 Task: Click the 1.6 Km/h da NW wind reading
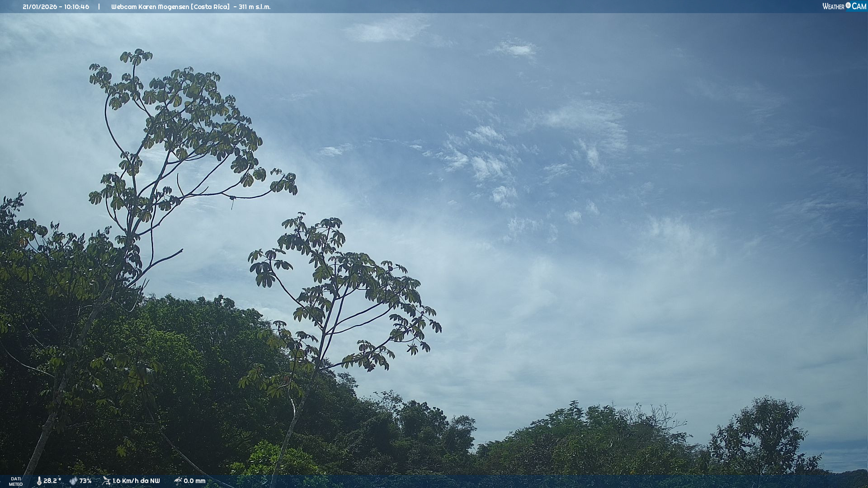point(136,481)
